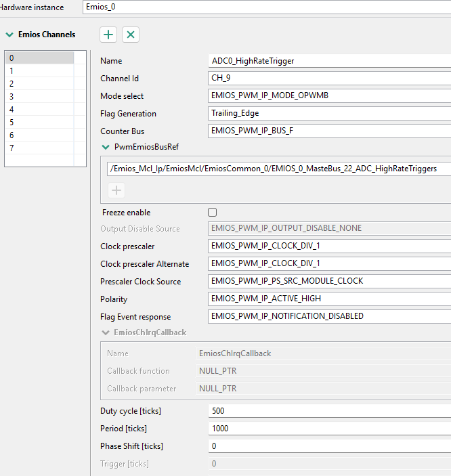Select channel 0 in the list
The height and width of the screenshot is (476, 451).
point(39,58)
